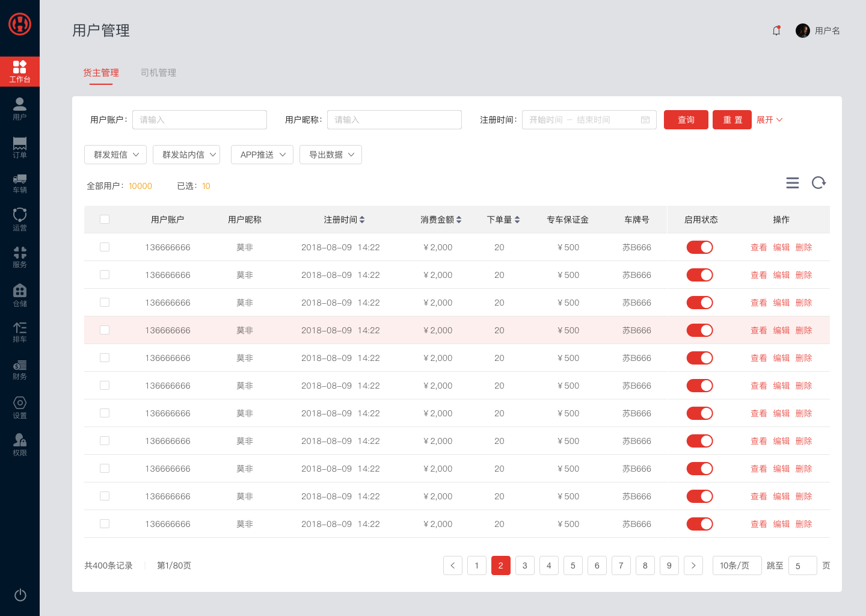Image resolution: width=866 pixels, height=616 pixels.
Task: Go to page 9
Action: coord(669,565)
